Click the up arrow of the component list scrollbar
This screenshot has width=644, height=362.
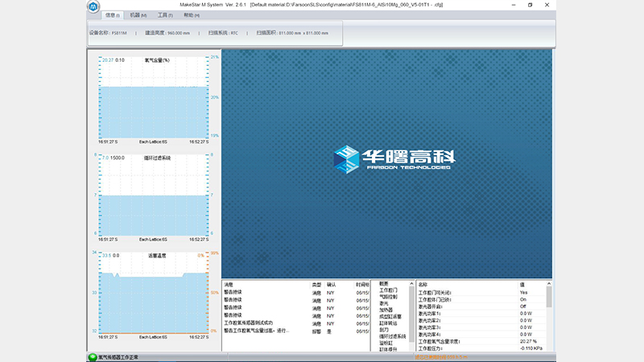pyautogui.click(x=411, y=284)
